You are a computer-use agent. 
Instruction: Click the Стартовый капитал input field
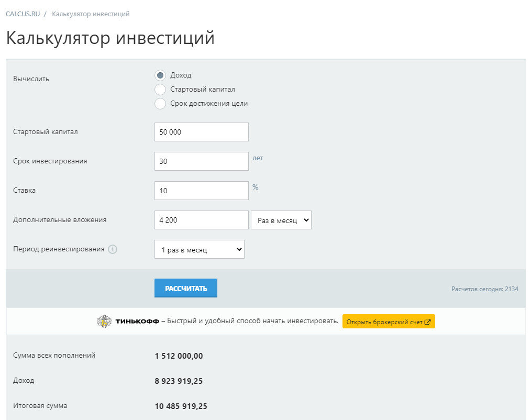point(201,131)
